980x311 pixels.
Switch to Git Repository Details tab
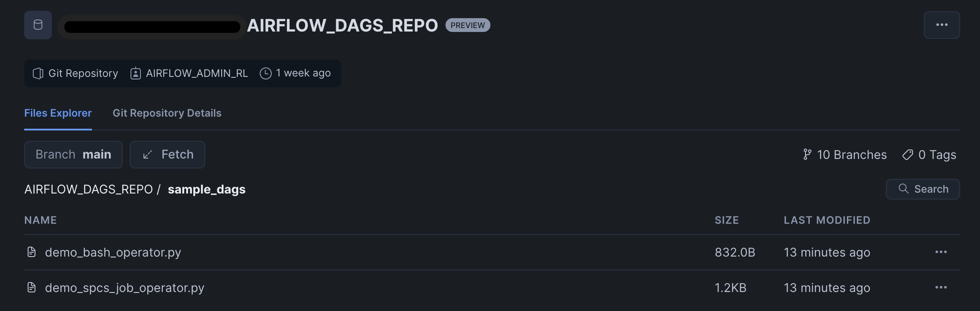click(x=167, y=113)
